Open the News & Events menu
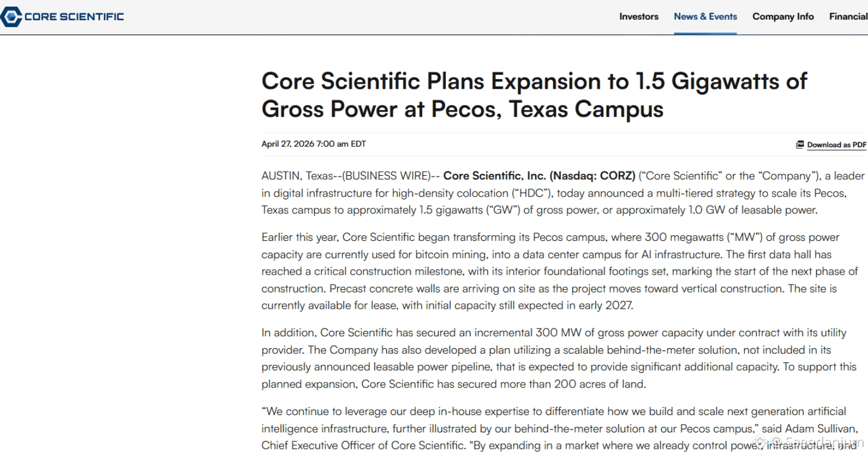Screen dimensions: 868x456 coord(706,17)
